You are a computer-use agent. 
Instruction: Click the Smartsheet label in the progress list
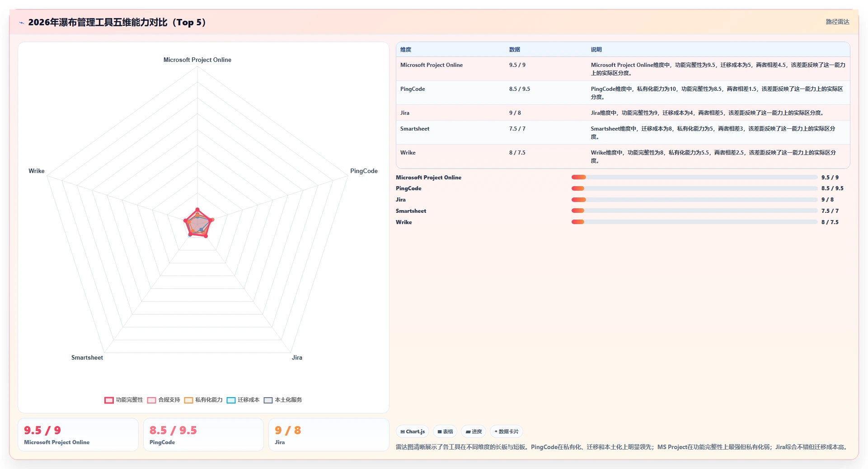click(411, 211)
